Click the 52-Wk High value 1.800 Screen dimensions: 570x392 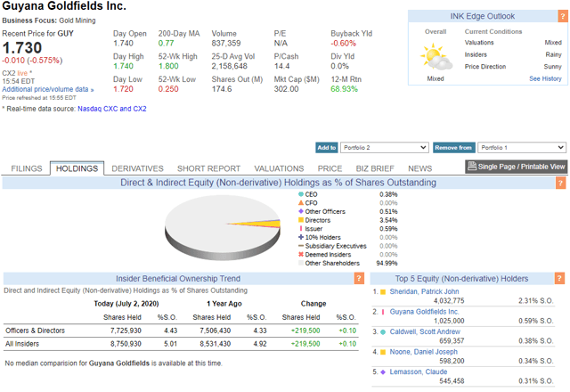168,66
